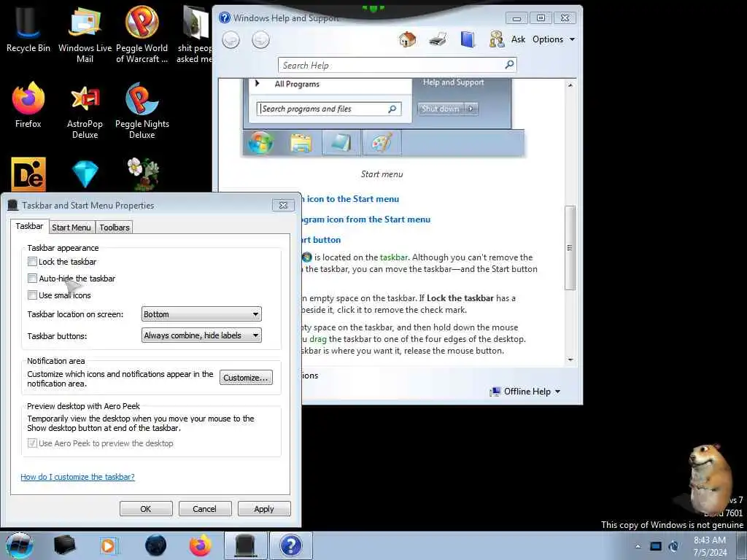Viewport: 747px width, 560px height.
Task: Open 'shit people asked me' desktop folder
Action: pyautogui.click(x=194, y=34)
